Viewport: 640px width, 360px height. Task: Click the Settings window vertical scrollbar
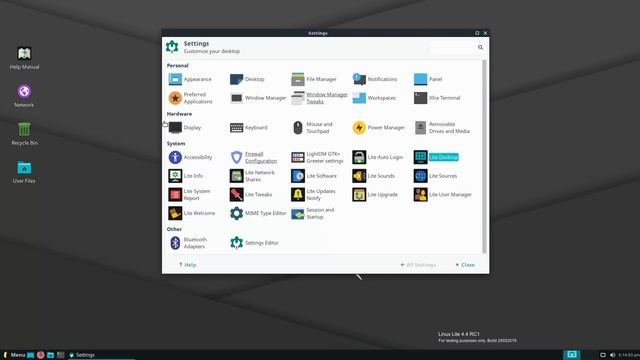[484, 156]
